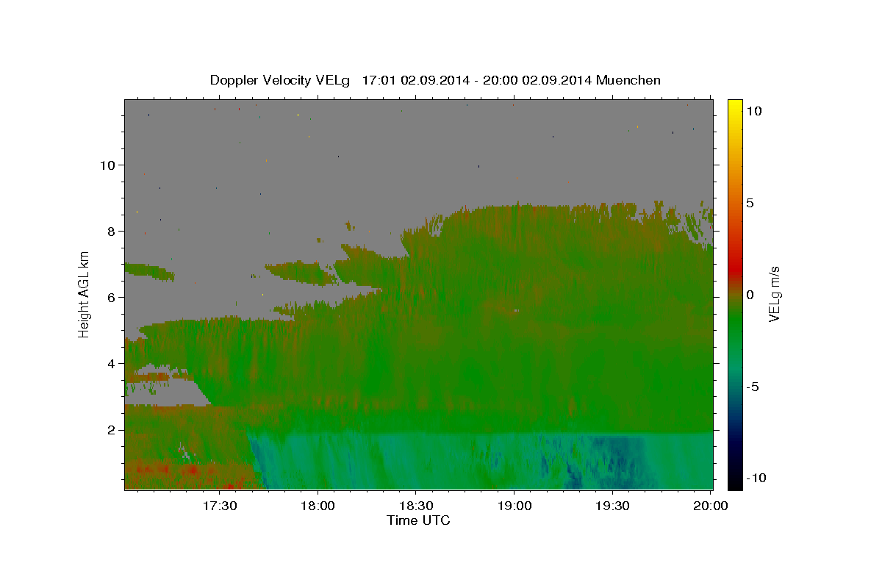Click the '19:30' time tick label
Image resolution: width=882 pixels, height=588 pixels.
click(612, 506)
